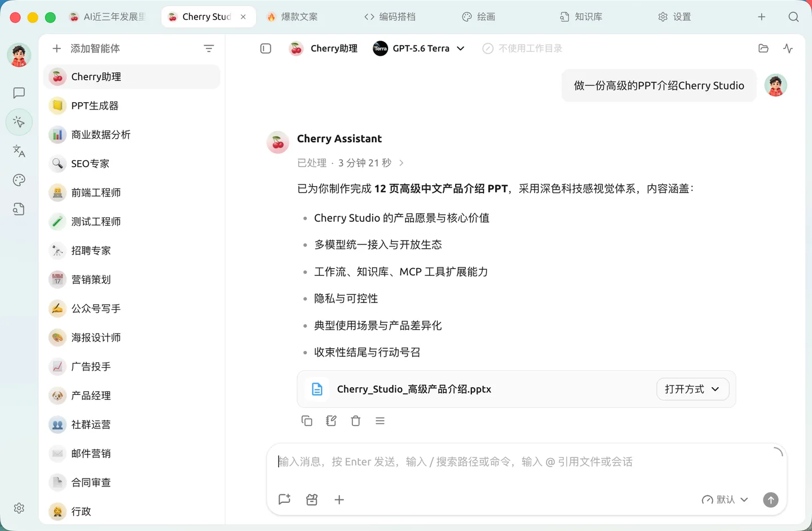This screenshot has height=531, width=812.
Task: Open the message more-options menu icon
Action: [380, 421]
